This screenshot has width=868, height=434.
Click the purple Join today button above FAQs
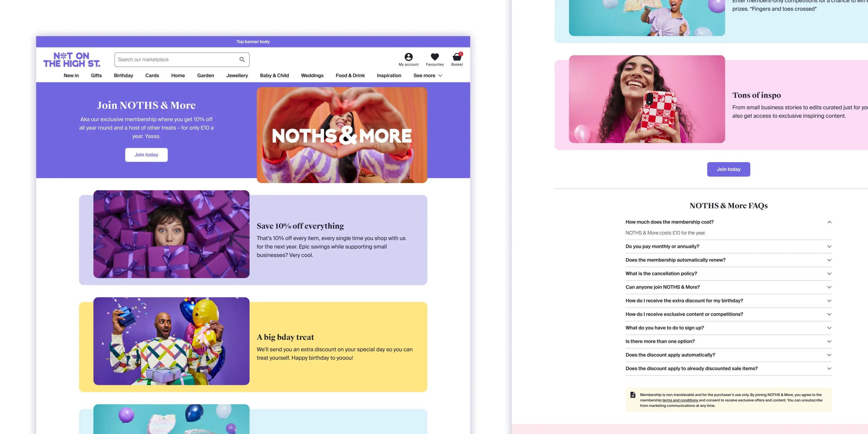point(729,170)
